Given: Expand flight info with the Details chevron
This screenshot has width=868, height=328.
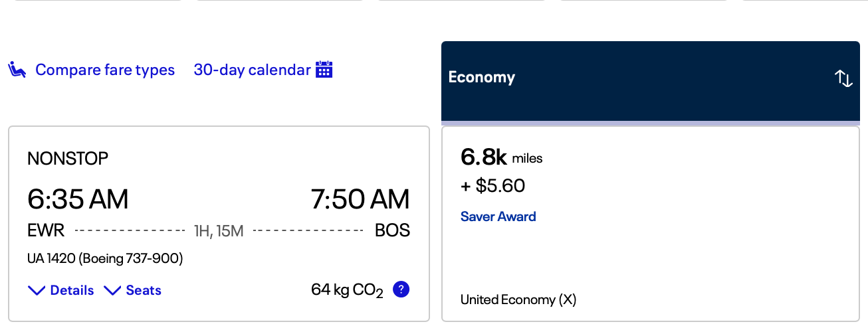Looking at the screenshot, I should pyautogui.click(x=37, y=291).
